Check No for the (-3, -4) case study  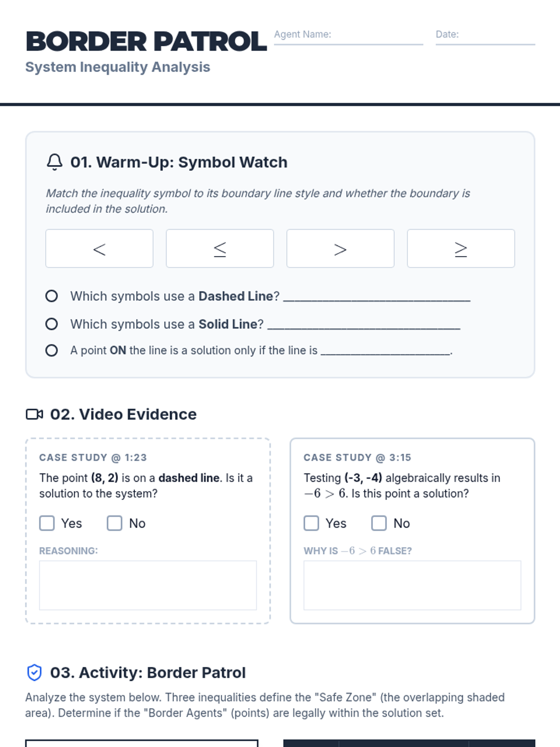(x=379, y=523)
